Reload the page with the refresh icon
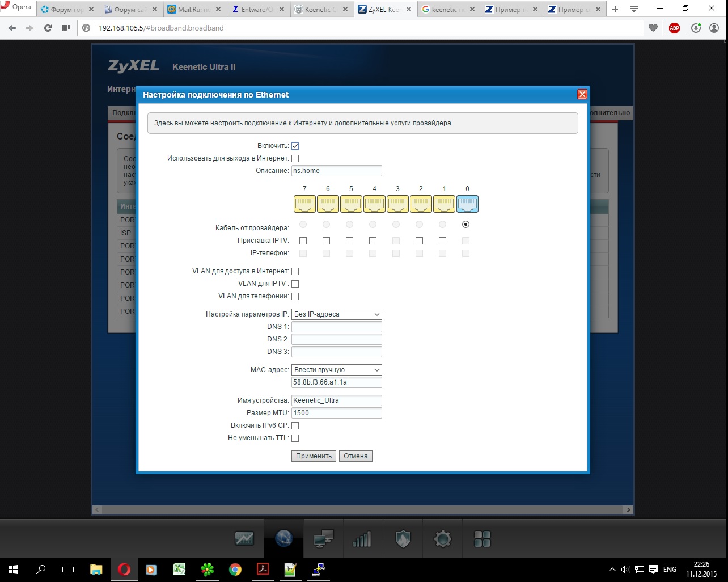This screenshot has height=582, width=728. 48,28
